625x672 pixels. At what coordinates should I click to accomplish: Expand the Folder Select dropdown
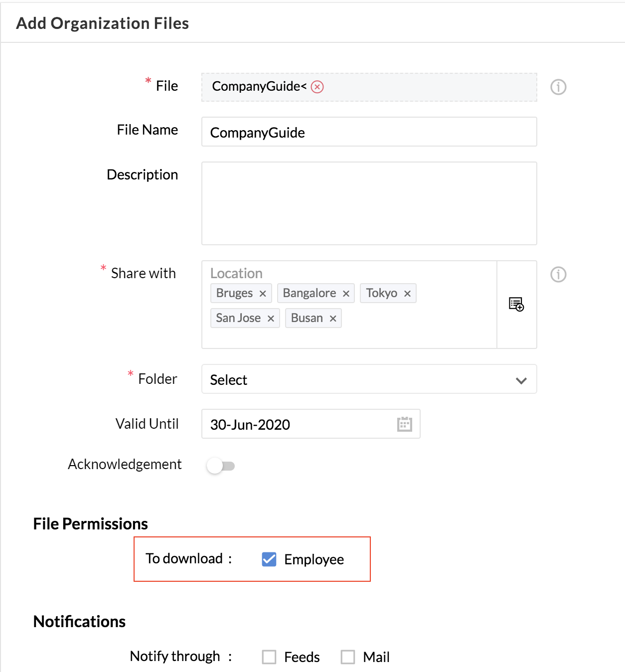click(369, 379)
